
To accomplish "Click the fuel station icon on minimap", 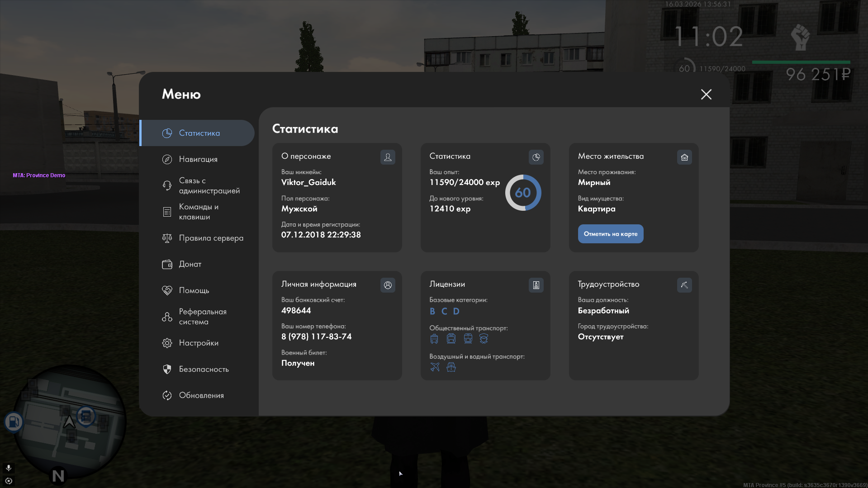I will pyautogui.click(x=14, y=422).
